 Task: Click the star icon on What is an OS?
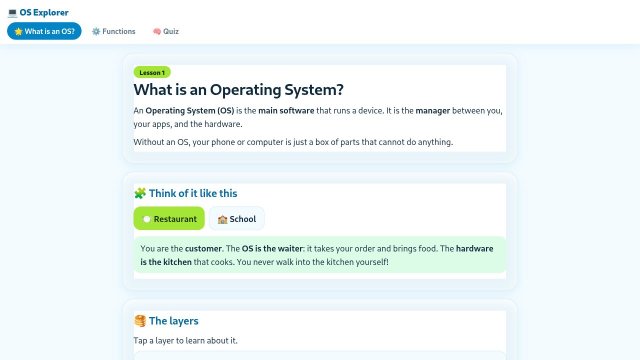(x=18, y=31)
